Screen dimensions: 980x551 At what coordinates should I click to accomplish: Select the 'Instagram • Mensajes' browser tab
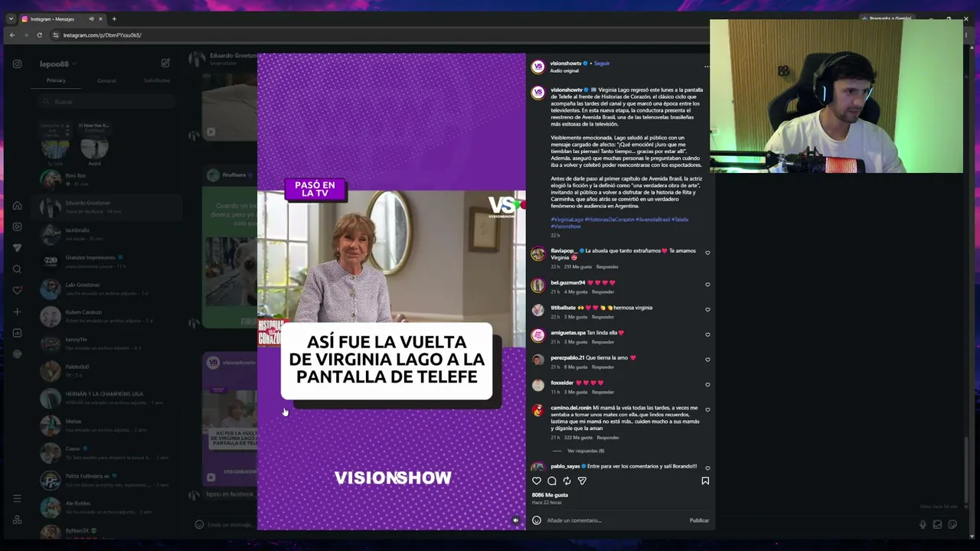point(61,19)
